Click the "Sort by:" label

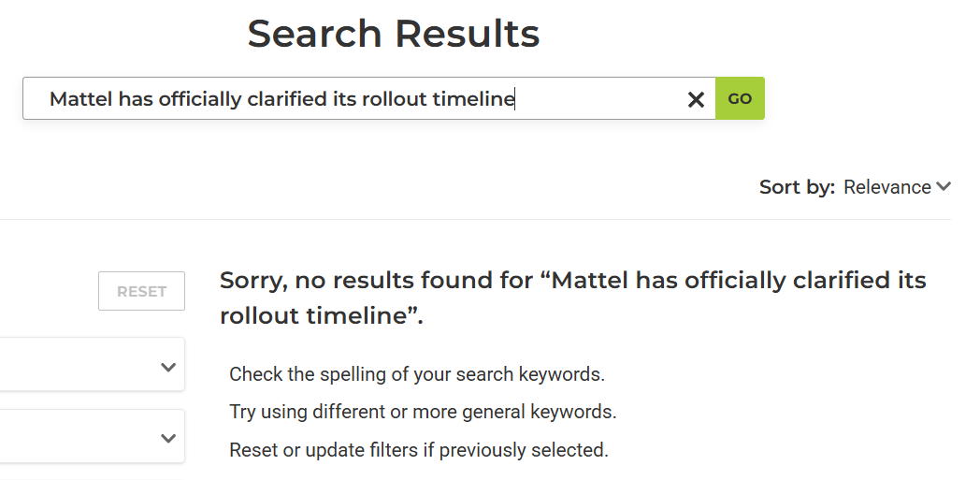tap(797, 187)
